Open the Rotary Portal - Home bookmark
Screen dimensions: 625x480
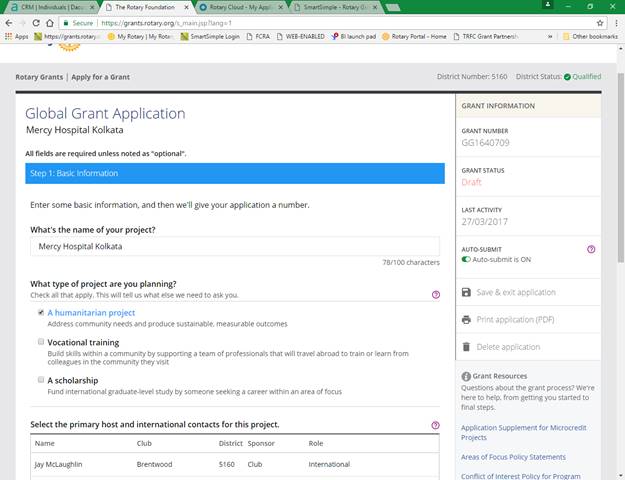414,36
